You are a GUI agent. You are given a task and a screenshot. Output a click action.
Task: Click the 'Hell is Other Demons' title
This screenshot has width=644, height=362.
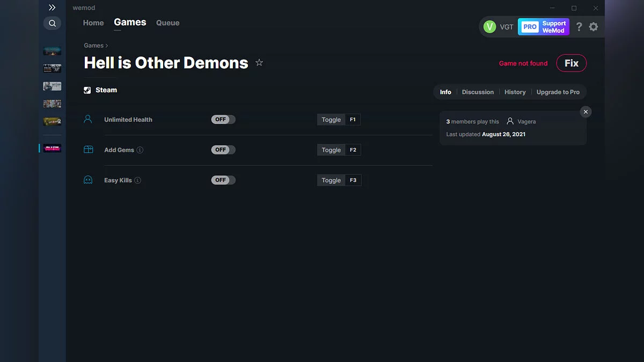coord(166,63)
